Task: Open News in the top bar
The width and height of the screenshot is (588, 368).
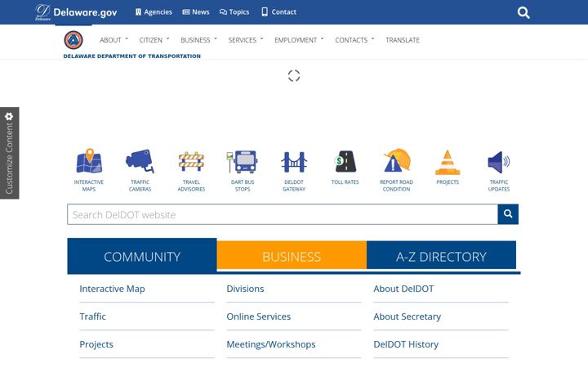Action: 196,12
